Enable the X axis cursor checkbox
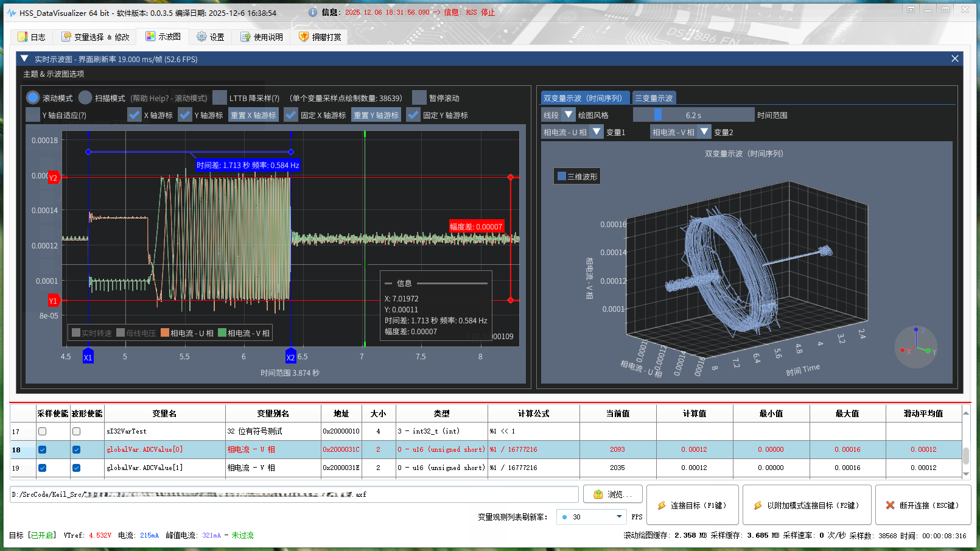Screen dimensions: 980x551 pyautogui.click(x=135, y=115)
